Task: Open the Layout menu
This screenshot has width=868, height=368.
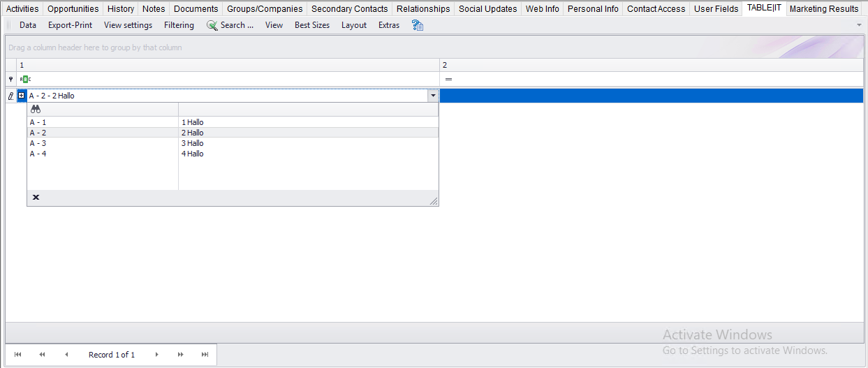Action: coord(354,25)
